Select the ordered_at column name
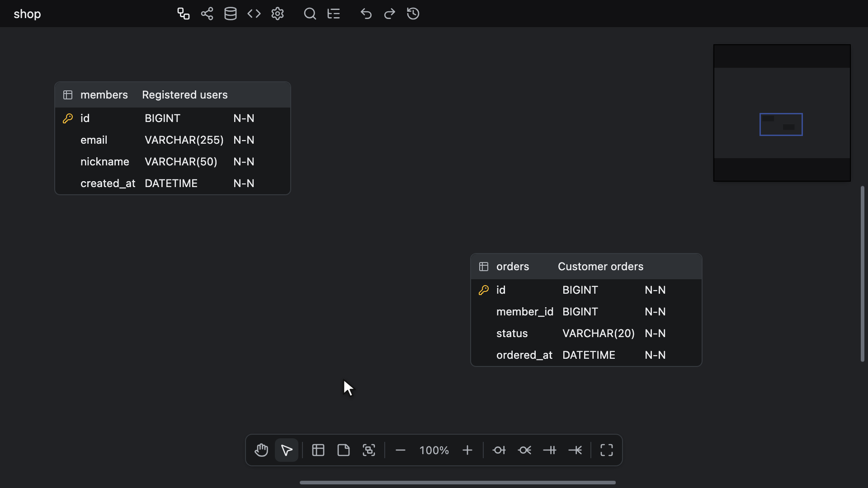This screenshot has width=868, height=488. 524,355
